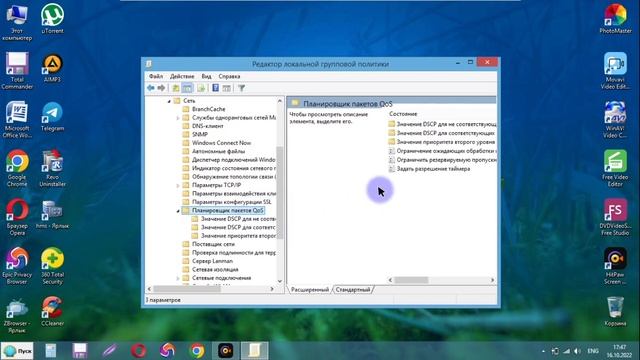Open Total Commander desktop shortcut
This screenshot has height=360, width=640.
pos(17,71)
